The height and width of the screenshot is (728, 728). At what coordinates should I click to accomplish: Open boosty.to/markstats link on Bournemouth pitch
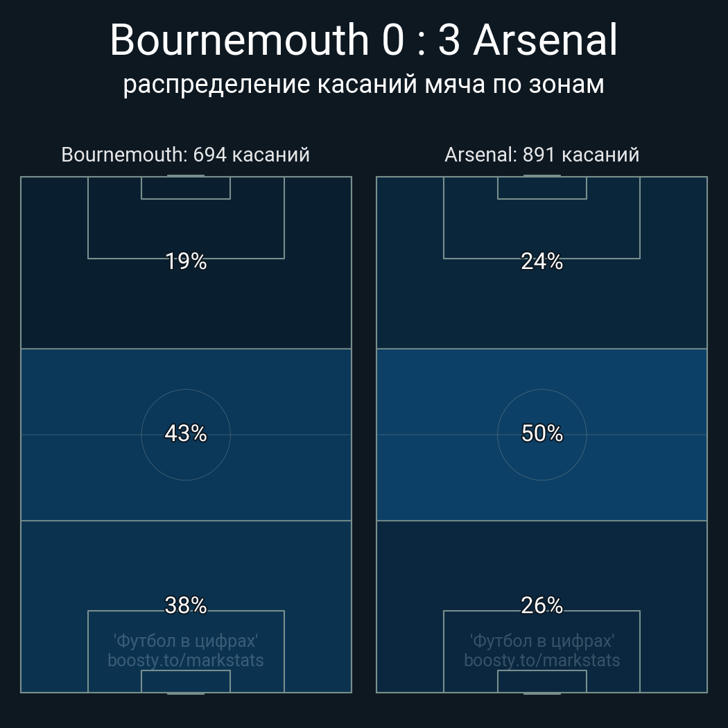(186, 660)
